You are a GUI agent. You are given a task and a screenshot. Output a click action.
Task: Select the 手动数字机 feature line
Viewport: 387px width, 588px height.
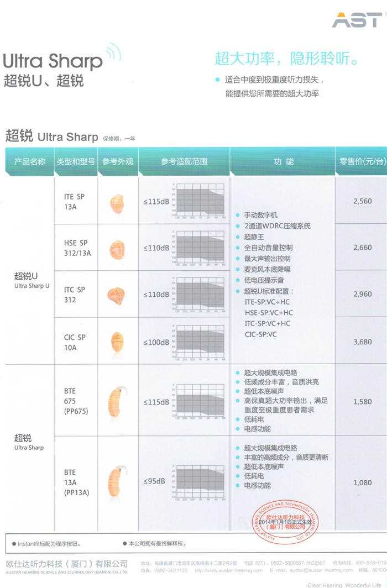[x=260, y=215]
